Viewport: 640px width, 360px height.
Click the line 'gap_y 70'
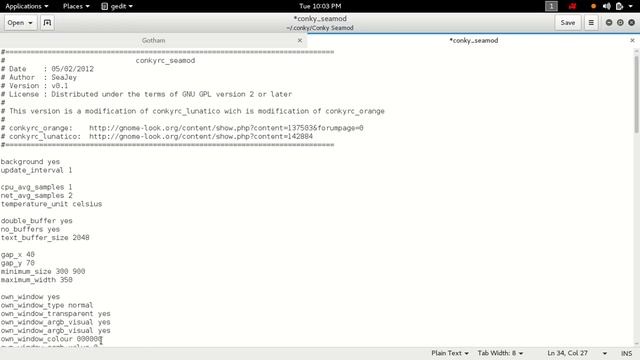tap(18, 263)
